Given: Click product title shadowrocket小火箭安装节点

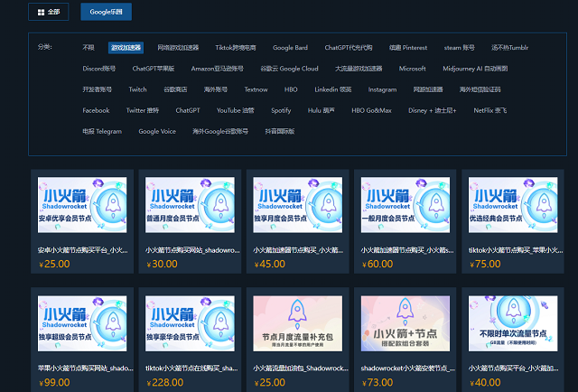Looking at the screenshot, I should (408, 369).
